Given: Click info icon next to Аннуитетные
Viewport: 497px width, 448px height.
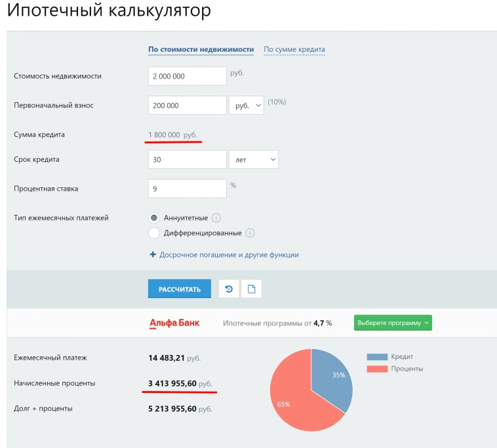Looking at the screenshot, I should 216,218.
